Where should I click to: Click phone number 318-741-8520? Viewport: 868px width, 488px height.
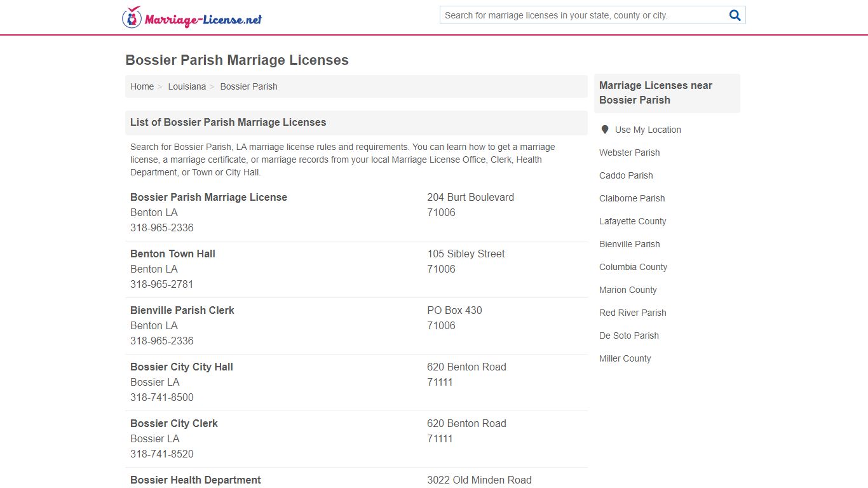click(x=162, y=454)
